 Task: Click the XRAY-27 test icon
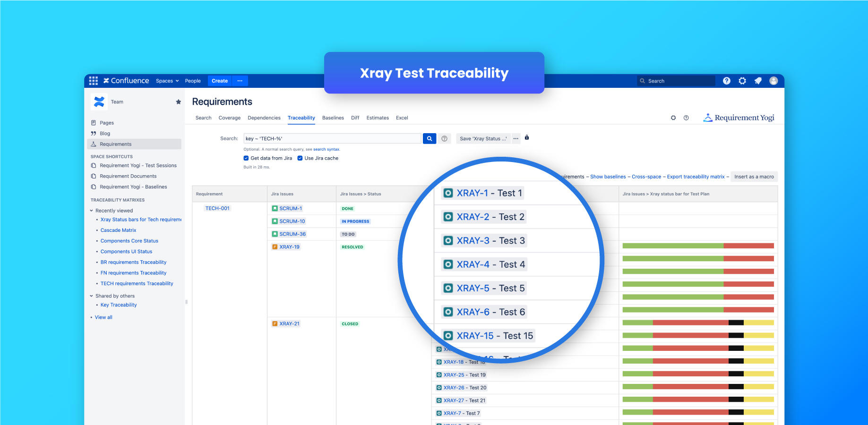[439, 400]
